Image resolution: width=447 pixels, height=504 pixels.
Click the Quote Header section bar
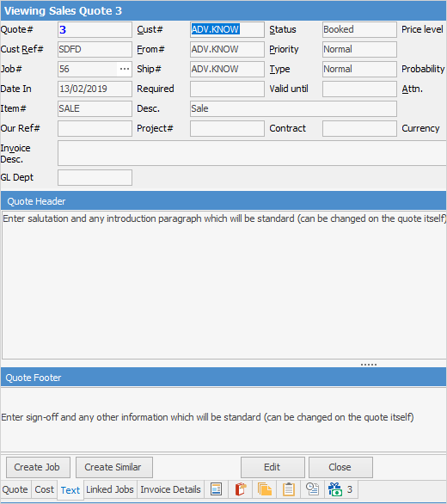tap(223, 201)
